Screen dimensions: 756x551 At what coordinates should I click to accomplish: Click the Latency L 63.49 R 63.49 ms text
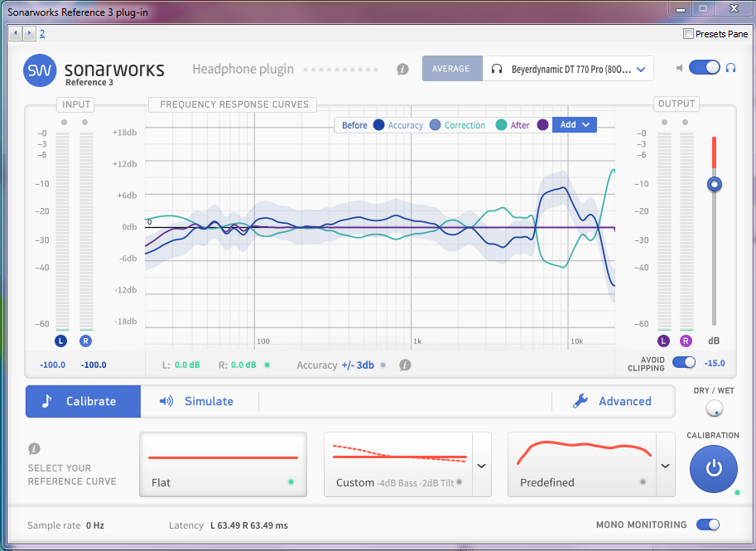(228, 525)
